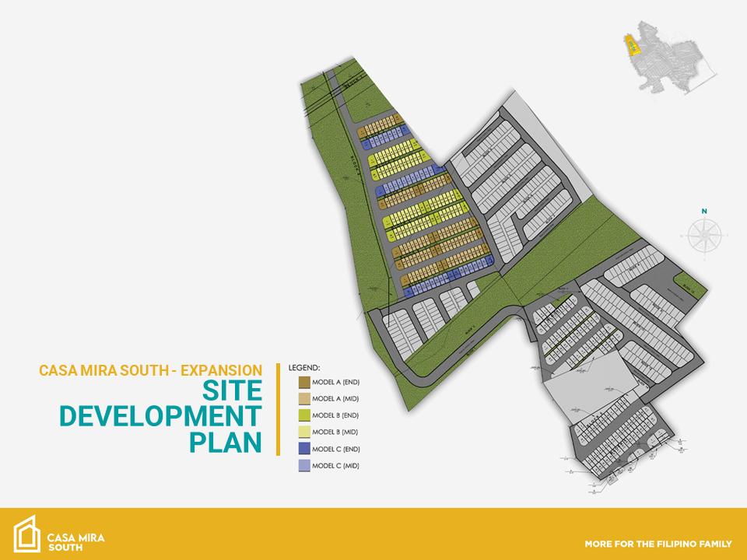This screenshot has width=747, height=560.
Task: Click the Model A (Mid) color swatch
Action: [303, 398]
